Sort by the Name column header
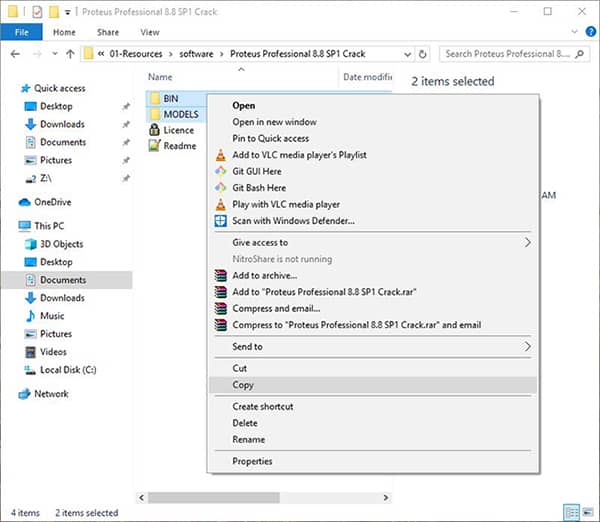The image size is (600, 522). (x=160, y=77)
